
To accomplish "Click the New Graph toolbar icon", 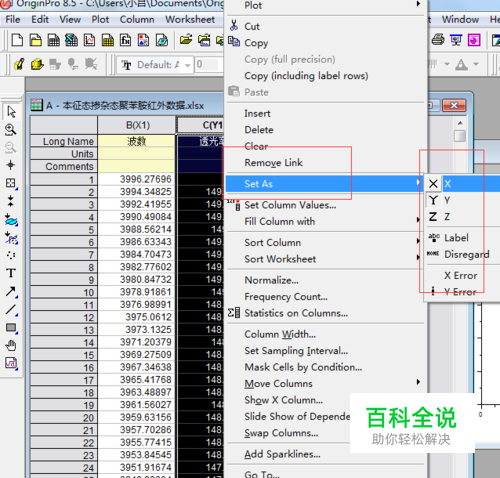I will [89, 40].
